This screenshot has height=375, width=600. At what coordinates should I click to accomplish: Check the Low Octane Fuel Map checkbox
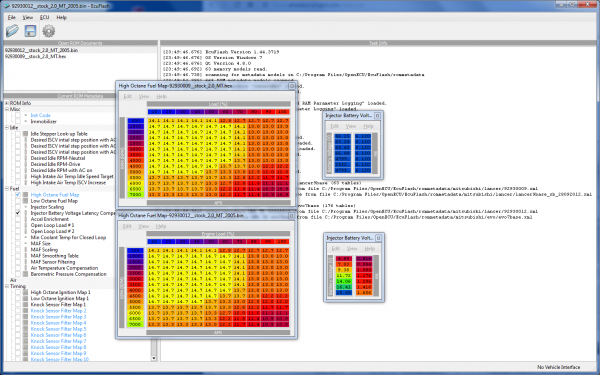coord(18,201)
